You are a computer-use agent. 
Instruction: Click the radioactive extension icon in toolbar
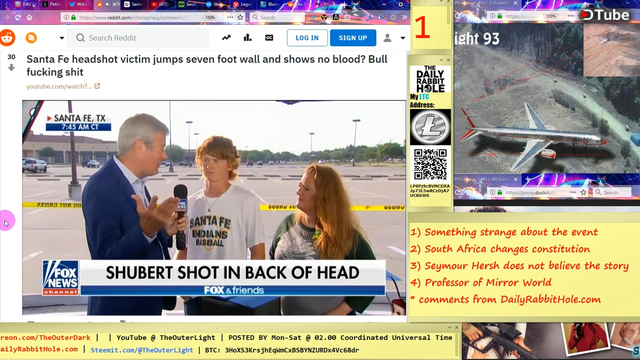[324, 17]
